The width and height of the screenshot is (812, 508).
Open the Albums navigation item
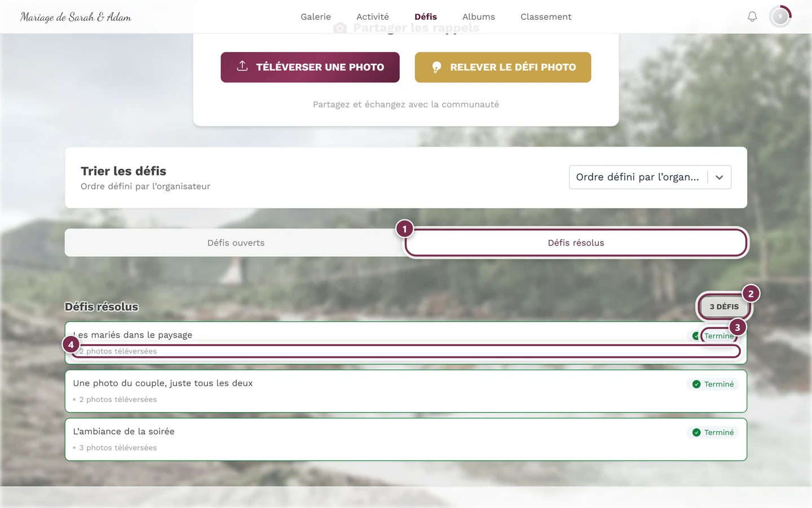click(x=479, y=17)
